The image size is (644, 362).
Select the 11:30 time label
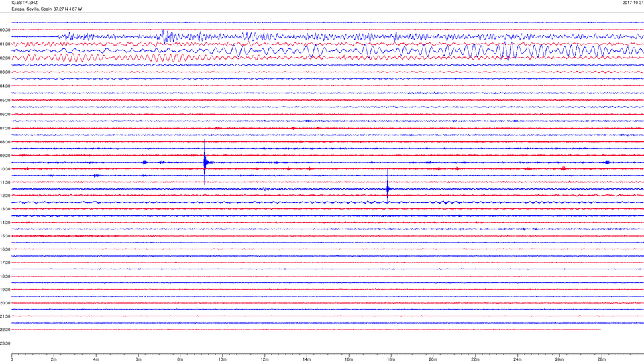(x=5, y=182)
